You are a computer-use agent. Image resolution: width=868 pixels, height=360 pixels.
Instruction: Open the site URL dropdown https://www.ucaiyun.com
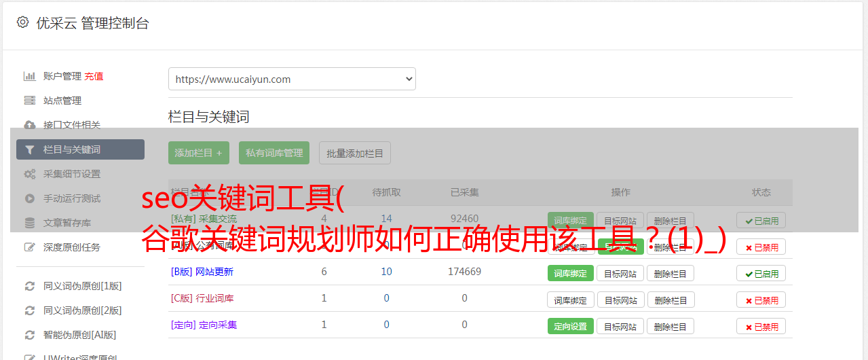[x=292, y=79]
